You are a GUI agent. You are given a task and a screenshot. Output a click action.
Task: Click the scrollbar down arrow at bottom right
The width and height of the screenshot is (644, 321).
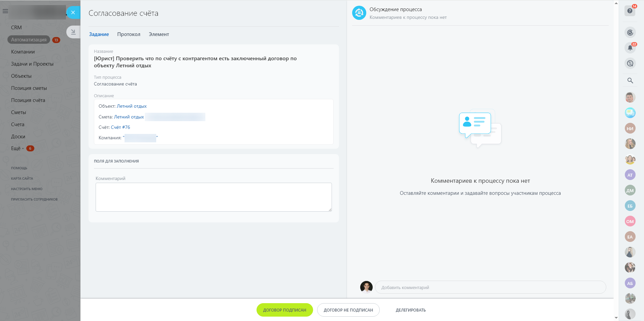pyautogui.click(x=616, y=318)
